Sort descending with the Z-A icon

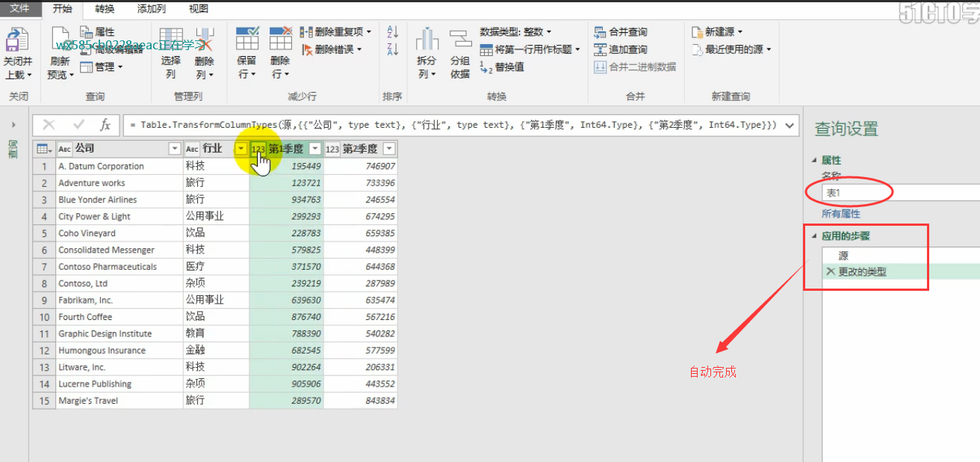[x=393, y=49]
